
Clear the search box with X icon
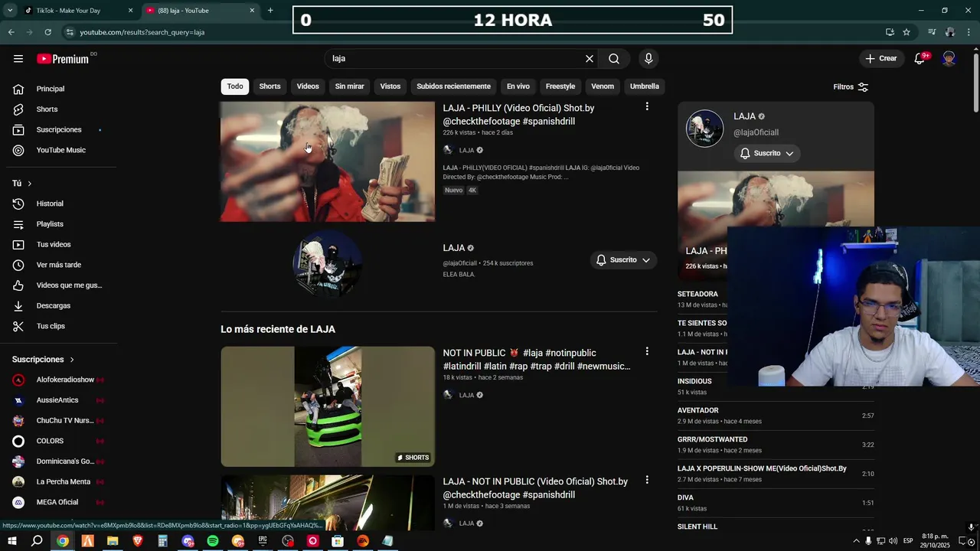(x=590, y=59)
